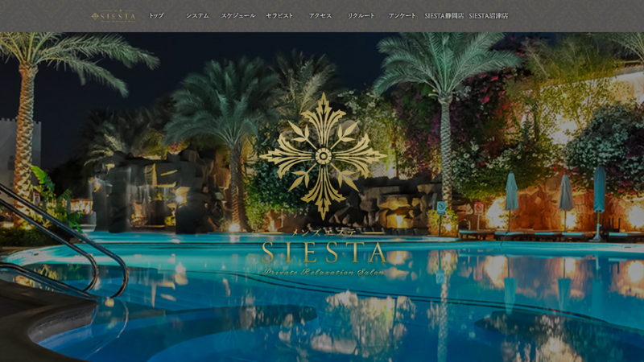The height and width of the screenshot is (362, 644).
Task: Go to the スケジュール page
Action: [238, 15]
